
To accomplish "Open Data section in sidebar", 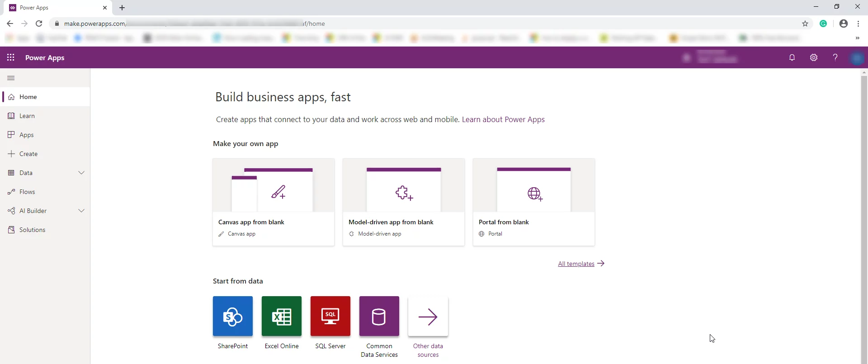I will click(x=45, y=173).
